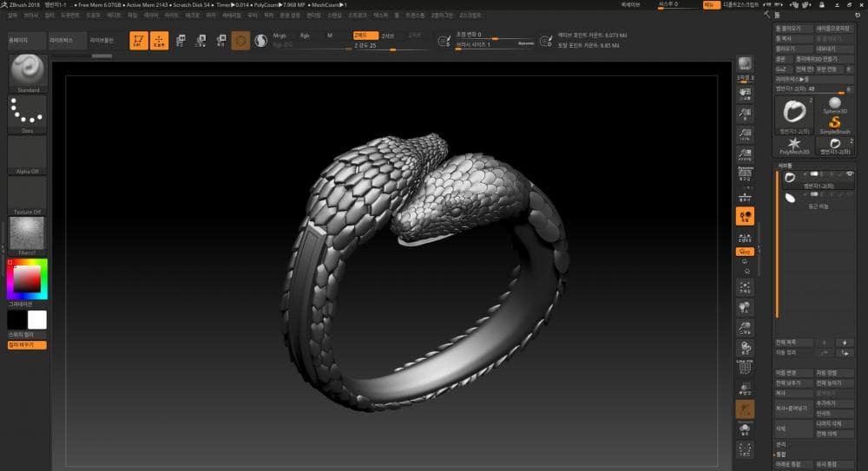Screen dimensions: 868x471
Task: Expand the 분리 split section
Action: [781, 444]
